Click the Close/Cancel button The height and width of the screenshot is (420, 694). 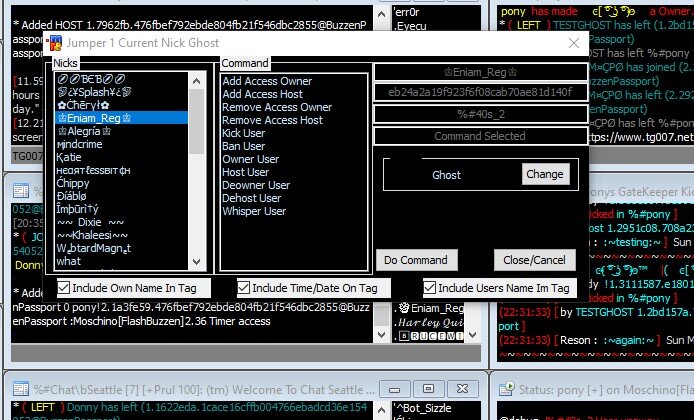(x=517, y=259)
